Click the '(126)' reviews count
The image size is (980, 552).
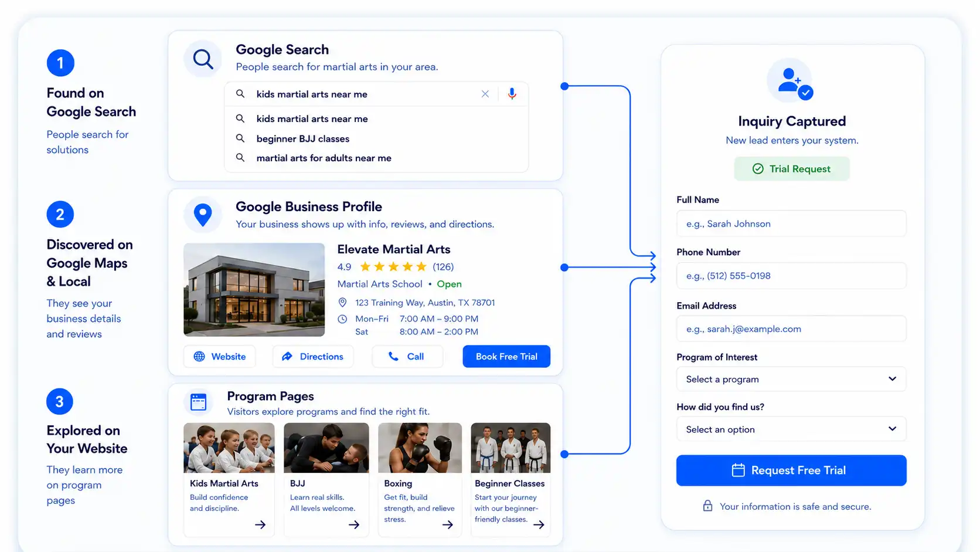point(443,267)
